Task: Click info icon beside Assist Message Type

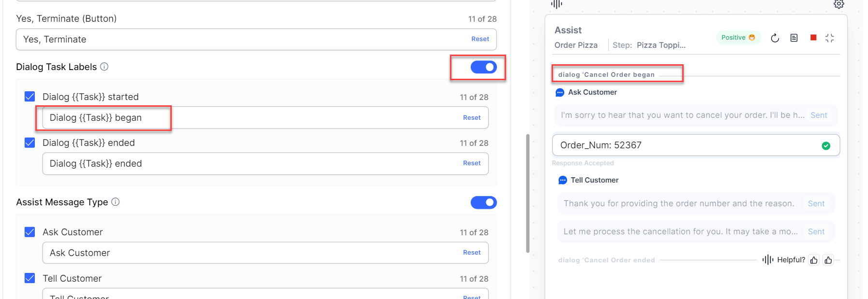Action: [116, 202]
